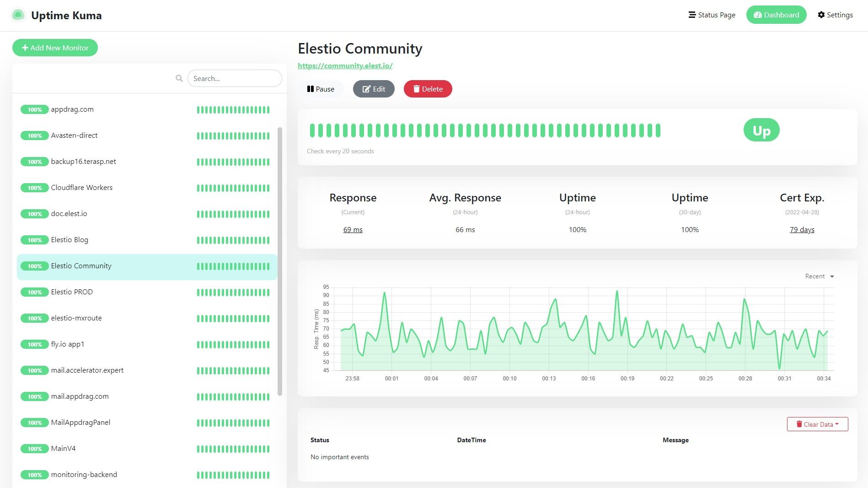Click the Uptime Kuma logo icon
This screenshot has height=488, width=868.
(18, 15)
